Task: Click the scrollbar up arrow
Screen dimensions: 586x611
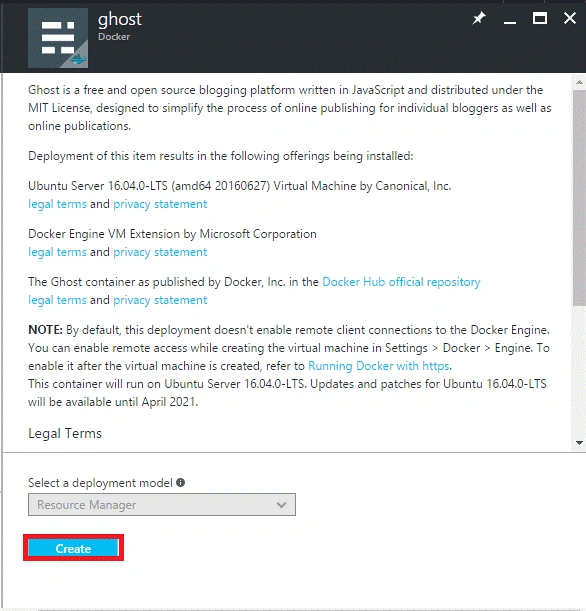Action: coord(579,82)
